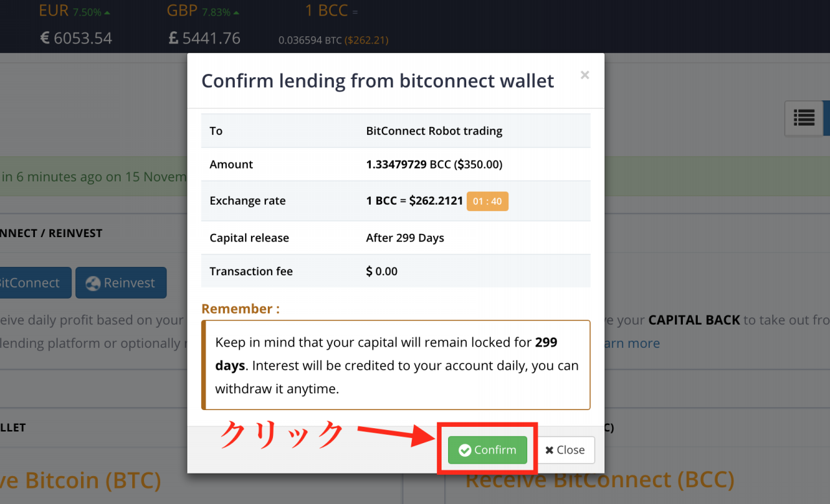Click the BitConnect Robot trading recipient text
The height and width of the screenshot is (504, 830).
(434, 131)
